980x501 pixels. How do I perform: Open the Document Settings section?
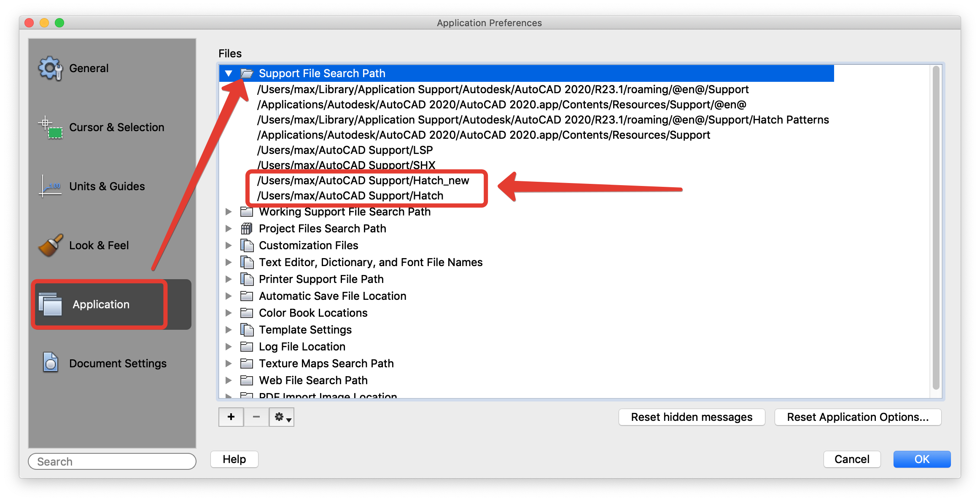coord(118,363)
